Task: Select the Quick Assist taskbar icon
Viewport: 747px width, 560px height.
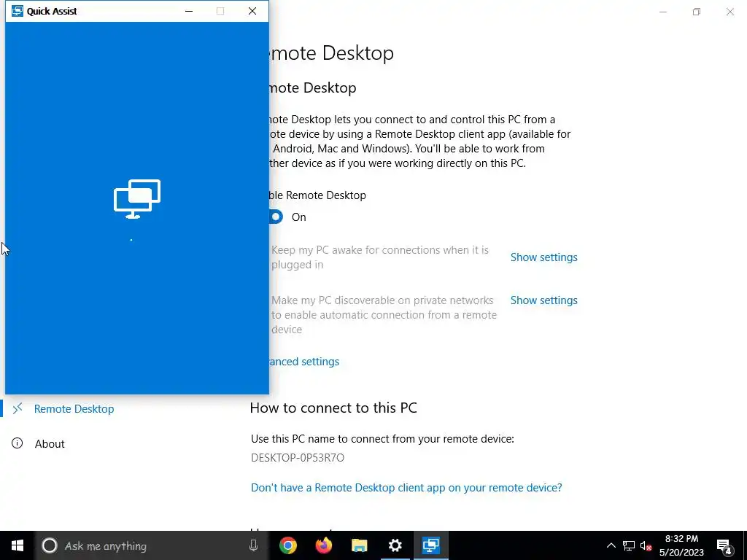Action: 430,545
